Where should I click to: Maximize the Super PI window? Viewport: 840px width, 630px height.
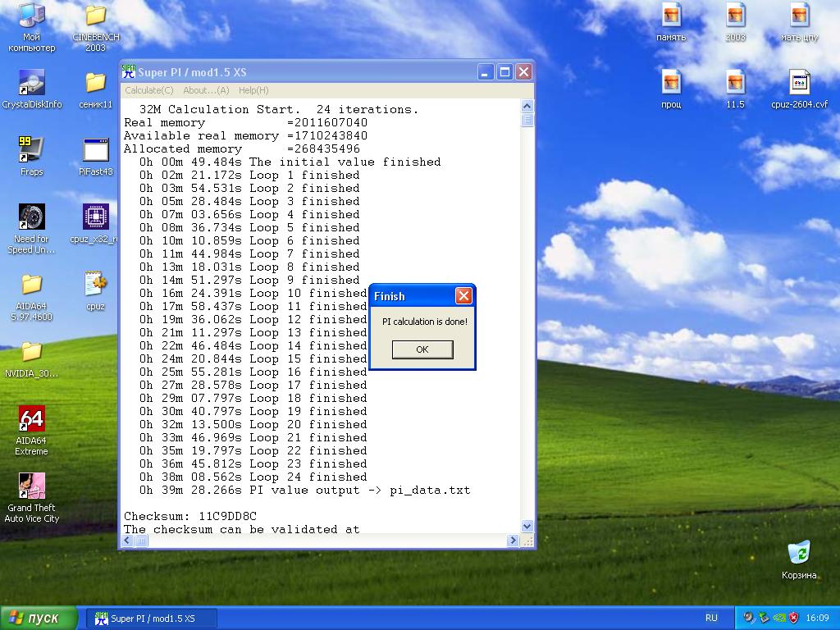(504, 72)
